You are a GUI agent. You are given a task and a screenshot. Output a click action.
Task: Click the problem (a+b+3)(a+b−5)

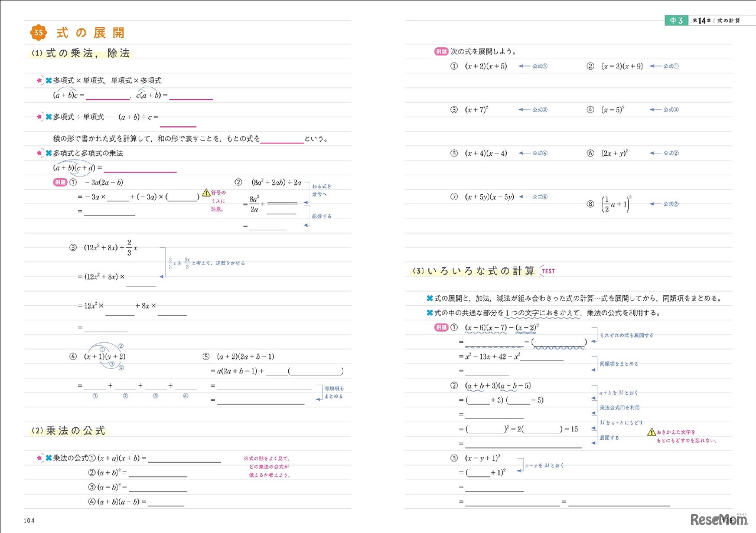tap(498, 385)
